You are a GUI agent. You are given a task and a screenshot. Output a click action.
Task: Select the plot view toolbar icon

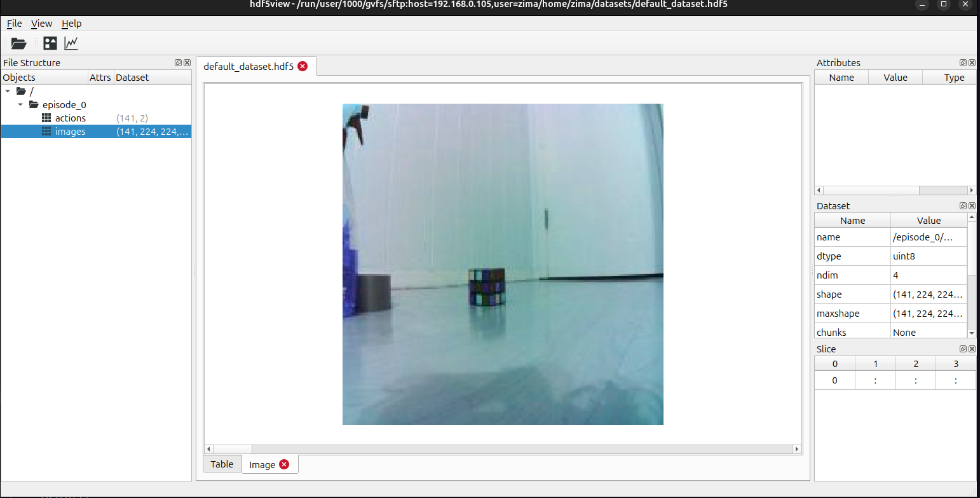point(71,43)
